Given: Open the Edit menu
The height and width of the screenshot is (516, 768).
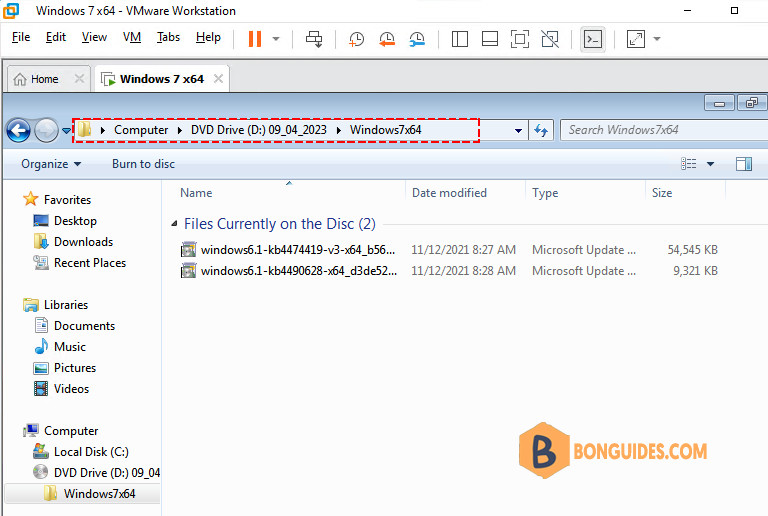Looking at the screenshot, I should (x=56, y=37).
